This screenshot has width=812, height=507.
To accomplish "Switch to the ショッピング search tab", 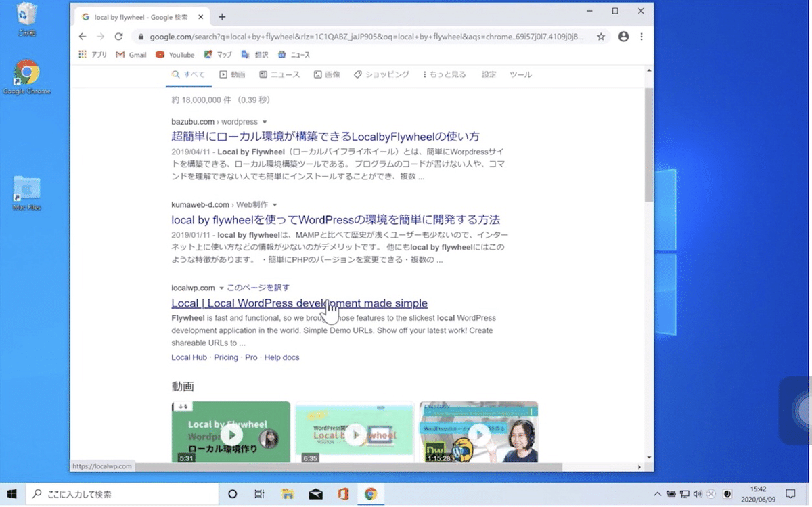I will pos(382,74).
